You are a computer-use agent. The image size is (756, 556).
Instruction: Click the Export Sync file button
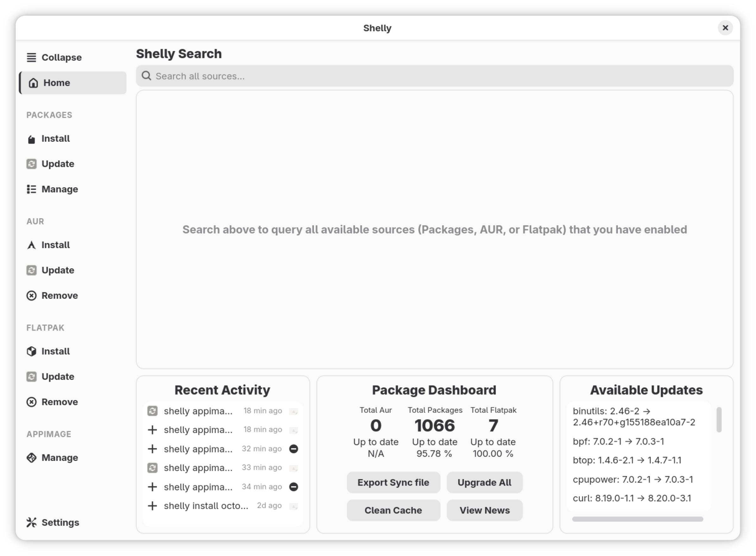(x=393, y=483)
